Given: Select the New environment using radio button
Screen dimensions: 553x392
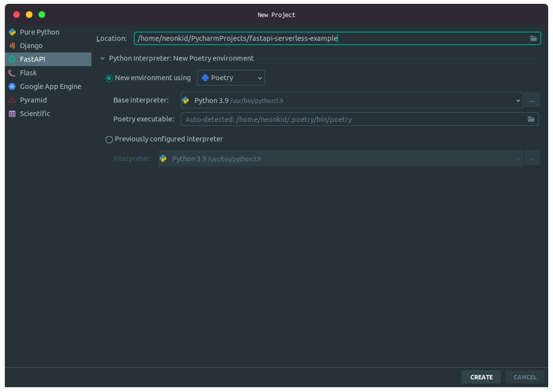Looking at the screenshot, I should click(109, 78).
